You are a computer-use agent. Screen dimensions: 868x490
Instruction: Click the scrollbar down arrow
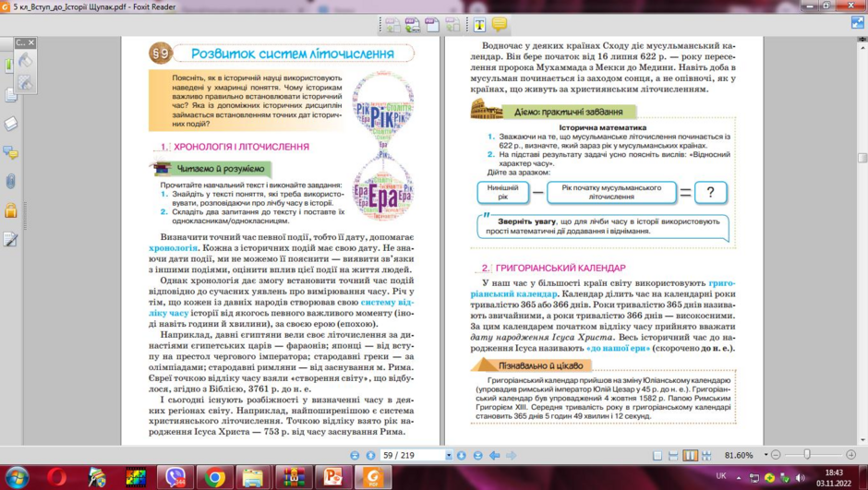(x=862, y=441)
